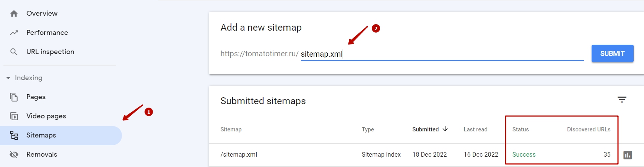644x167 pixels.
Task: Click the Removals crossed-eye icon
Action: pyautogui.click(x=14, y=154)
